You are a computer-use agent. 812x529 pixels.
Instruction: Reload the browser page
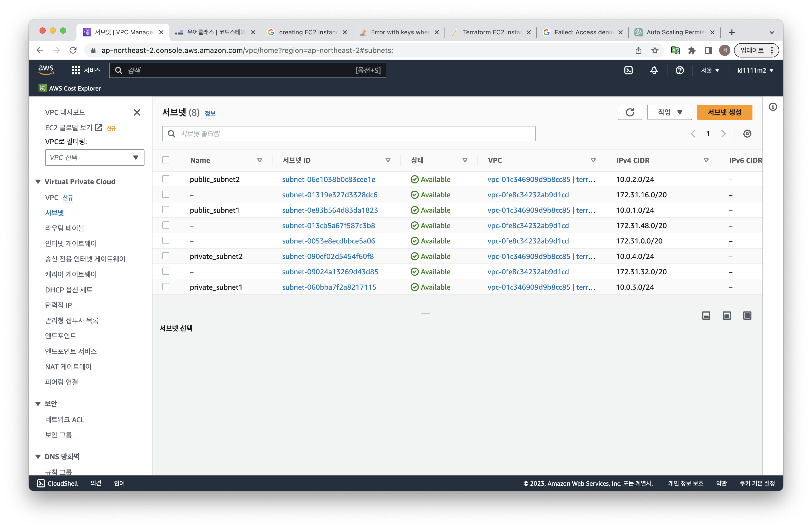coord(73,51)
